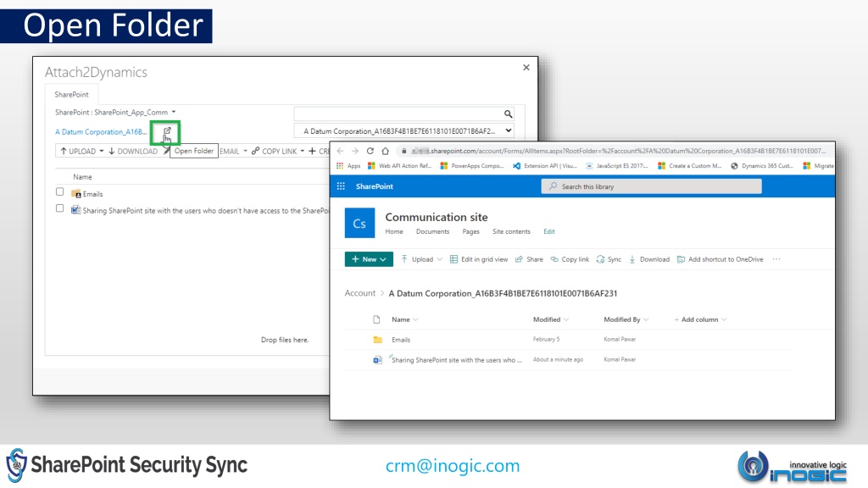
Task: Click the green New button
Action: tap(369, 259)
